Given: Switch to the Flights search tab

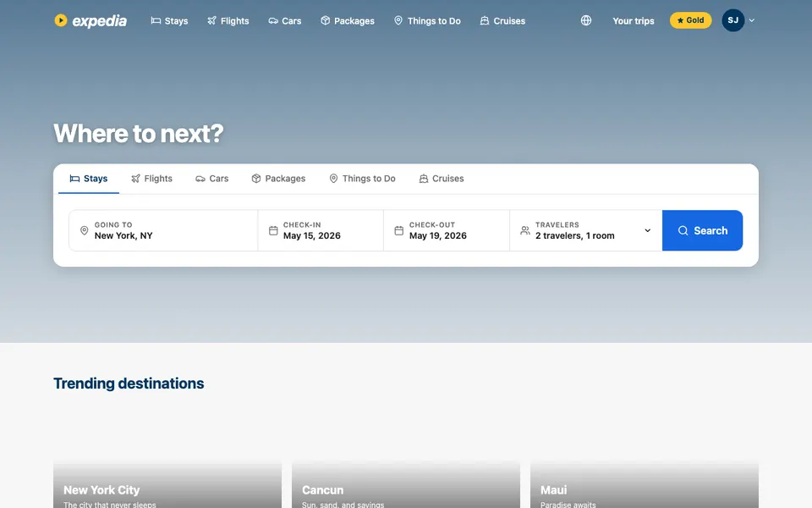Looking at the screenshot, I should (x=151, y=179).
